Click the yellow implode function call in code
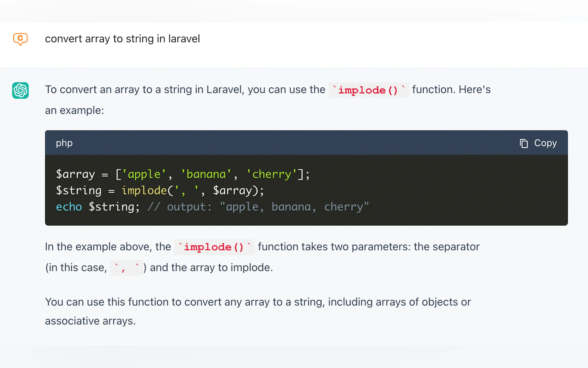This screenshot has width=588, height=368. pyautogui.click(x=144, y=190)
